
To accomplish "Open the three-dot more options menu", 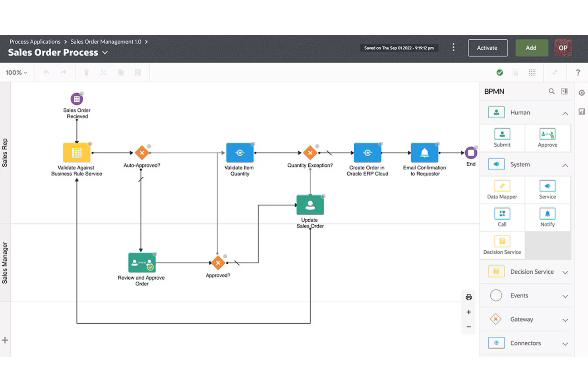I will [453, 48].
